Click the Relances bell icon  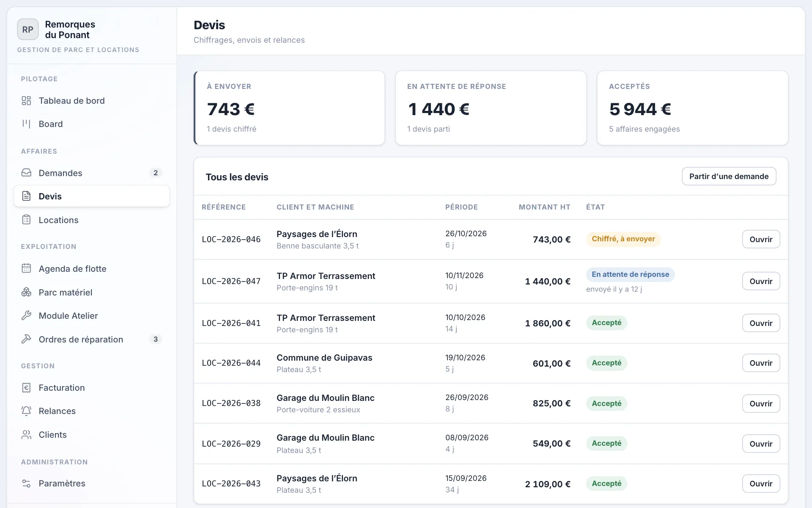(x=26, y=411)
